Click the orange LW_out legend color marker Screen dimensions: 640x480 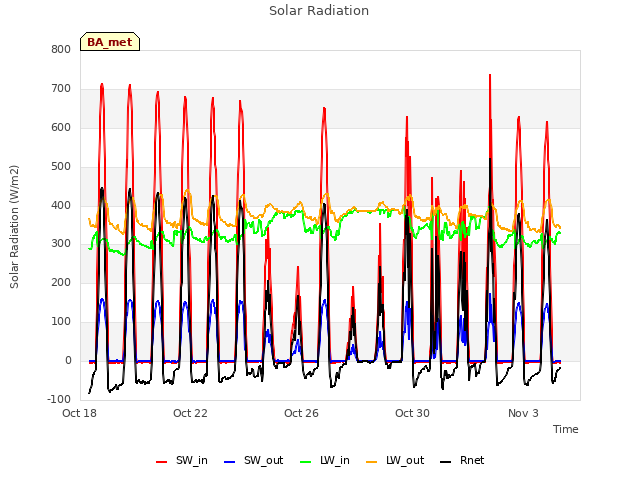click(372, 462)
